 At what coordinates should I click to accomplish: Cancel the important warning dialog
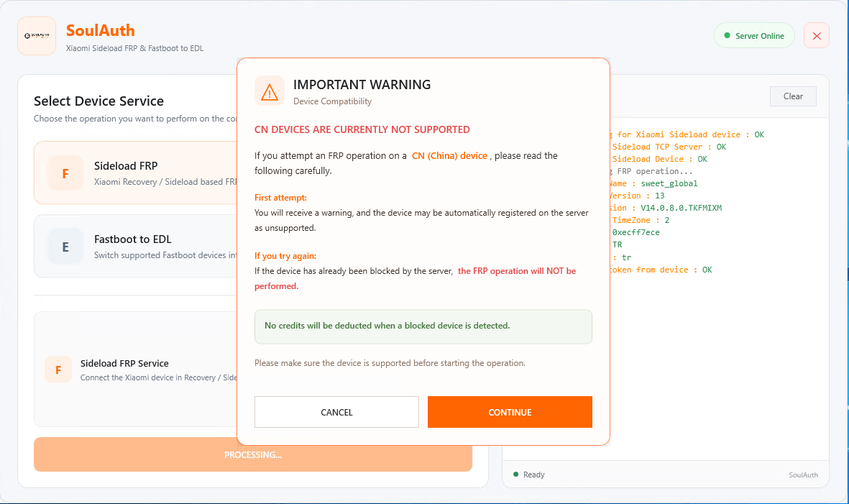click(336, 412)
